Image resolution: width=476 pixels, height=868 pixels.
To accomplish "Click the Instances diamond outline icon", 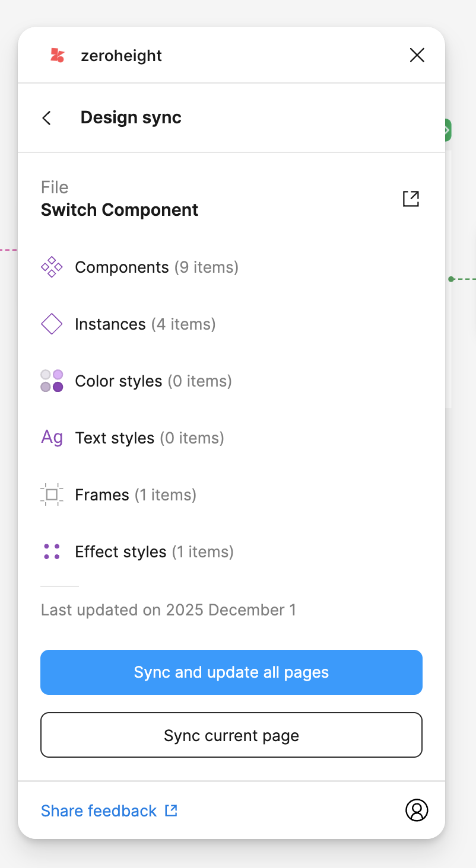I will [52, 324].
